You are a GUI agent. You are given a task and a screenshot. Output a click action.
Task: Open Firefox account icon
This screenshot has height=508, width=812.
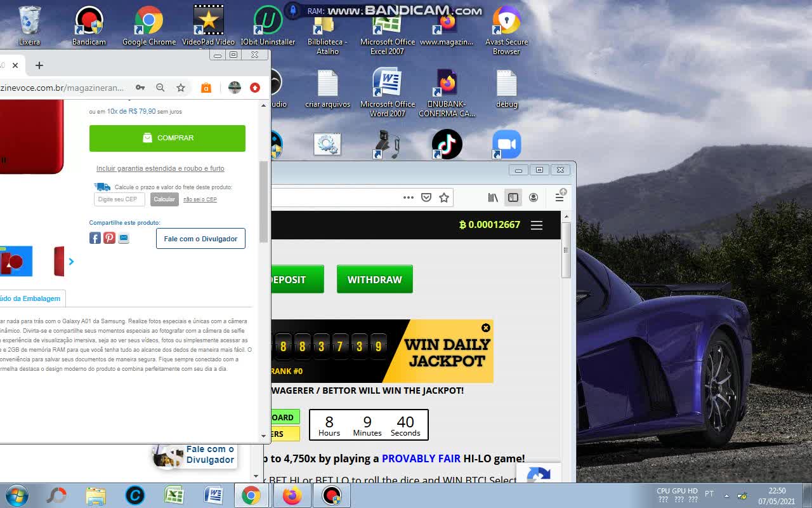tap(534, 197)
